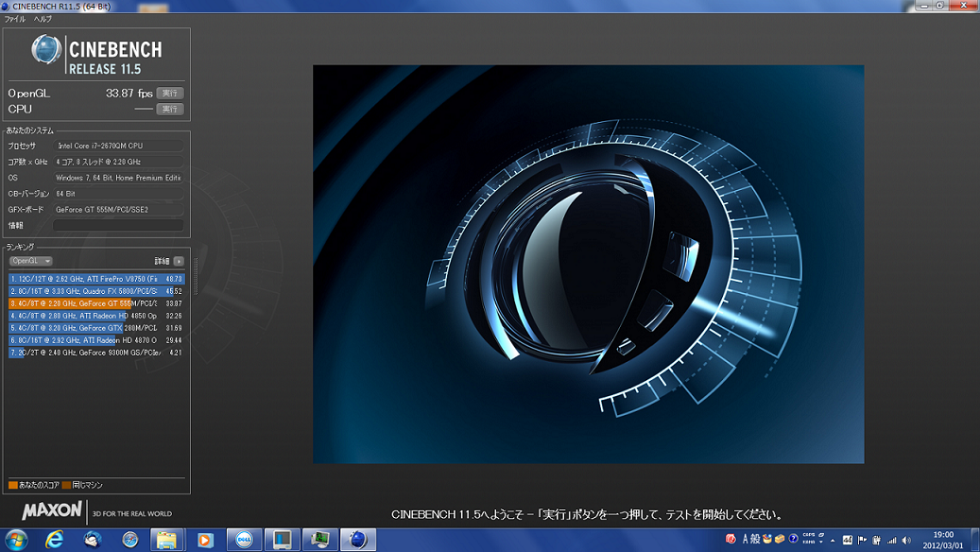Screen dimensions: 980x552
Task: Select ranking row 7 GeForce 9300M GS
Action: 96,353
